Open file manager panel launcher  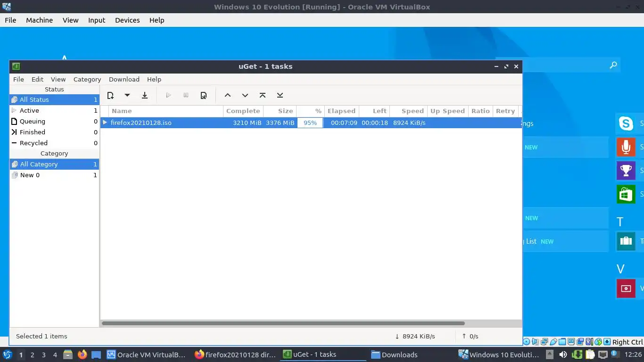[x=68, y=354]
